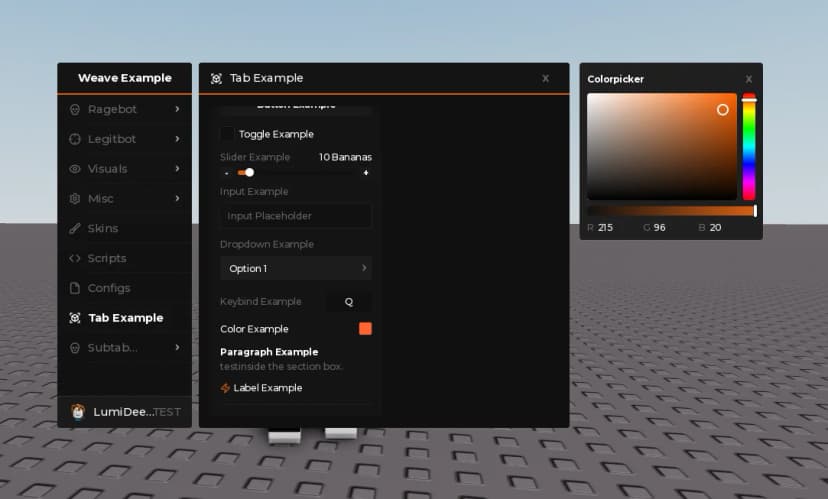
Task: Expand the Subtab chevron arrow
Action: (x=177, y=347)
